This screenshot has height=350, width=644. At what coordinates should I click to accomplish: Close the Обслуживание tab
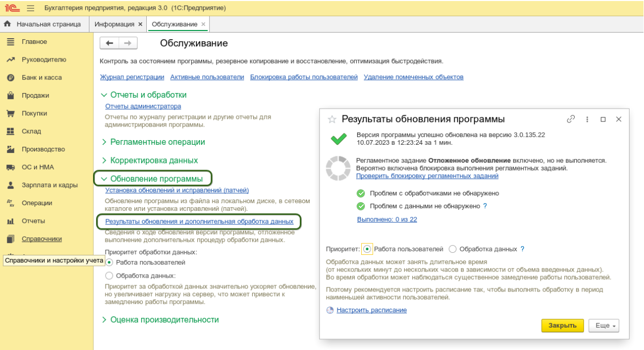point(203,24)
